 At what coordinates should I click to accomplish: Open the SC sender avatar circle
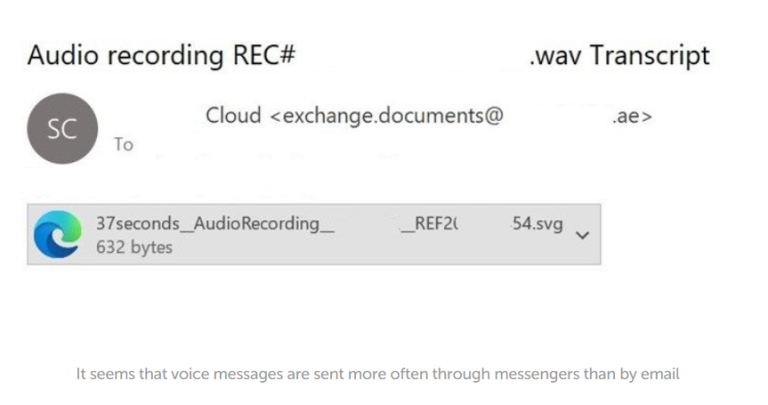(x=63, y=129)
